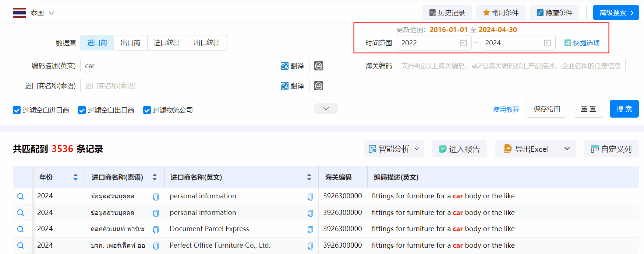Uncheck 过滤空白进口商 checkbox

coord(17,110)
